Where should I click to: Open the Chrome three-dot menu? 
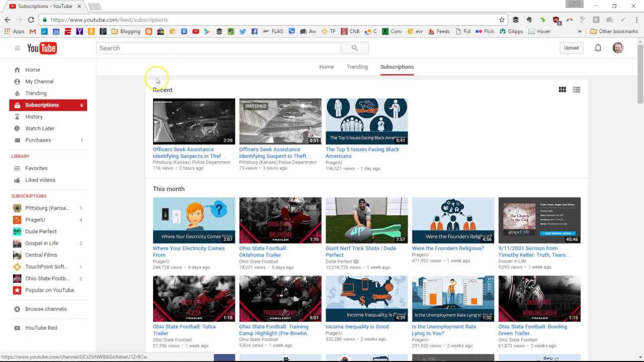pos(635,20)
